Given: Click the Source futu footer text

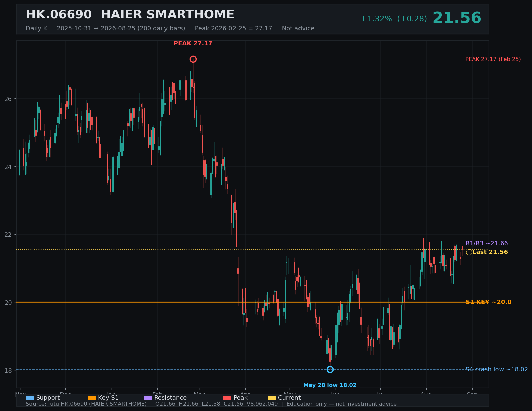Looking at the screenshot, I should [211, 404].
